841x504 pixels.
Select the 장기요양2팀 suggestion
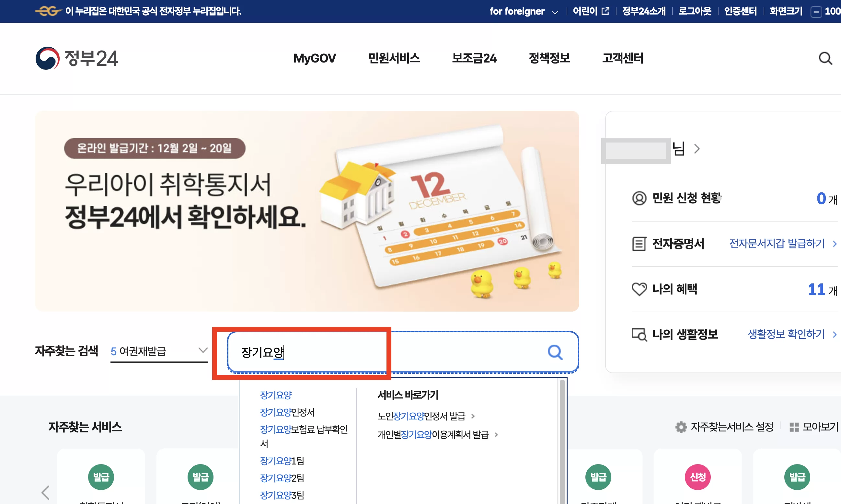282,478
